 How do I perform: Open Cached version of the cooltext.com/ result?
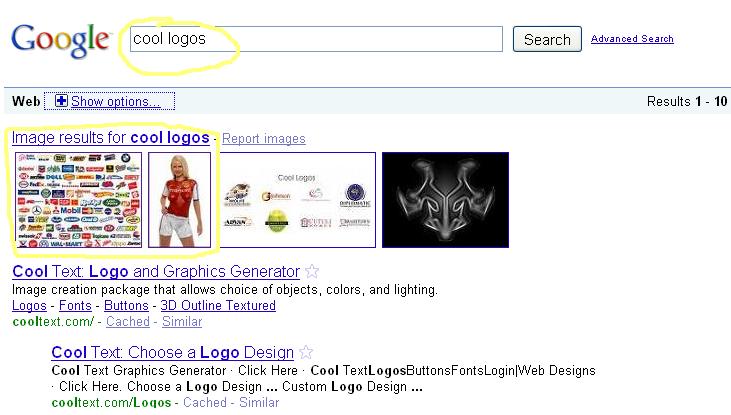pos(127,322)
